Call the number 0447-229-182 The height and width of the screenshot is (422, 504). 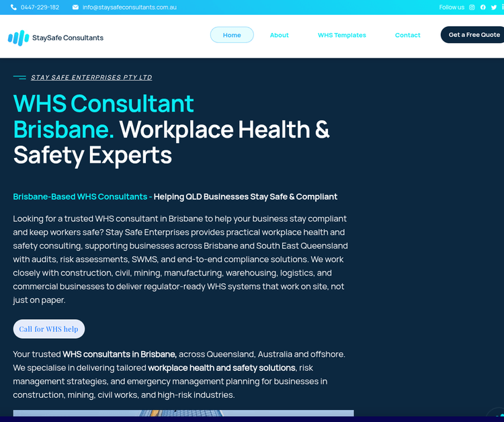pos(40,7)
